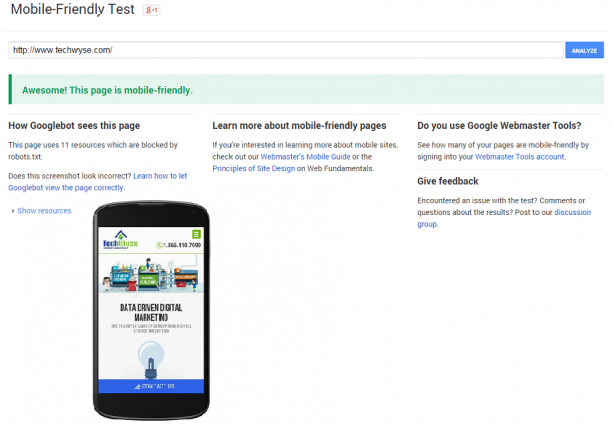The height and width of the screenshot is (424, 613).
Task: Click the ANALYZE button
Action: click(584, 50)
